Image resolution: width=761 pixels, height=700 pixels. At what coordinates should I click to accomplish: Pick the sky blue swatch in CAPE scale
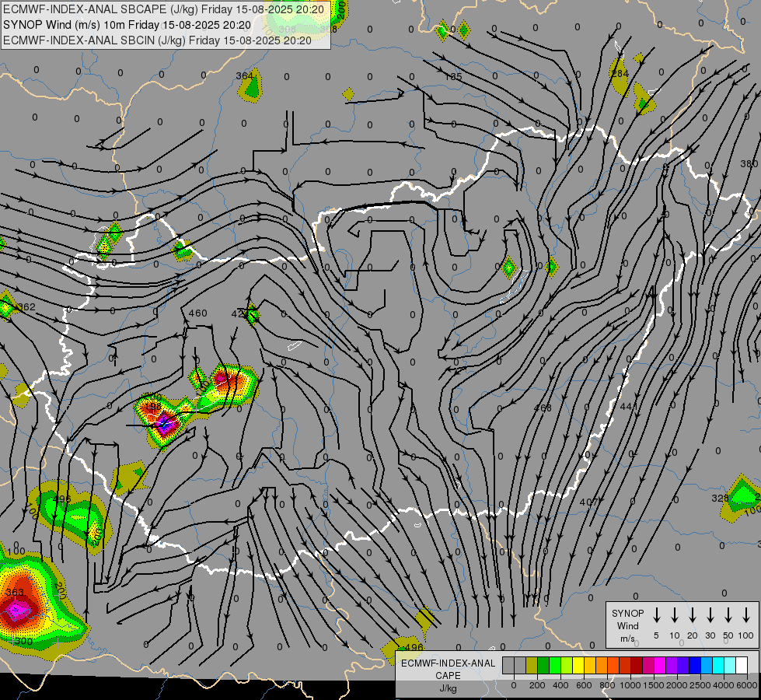coord(707,665)
